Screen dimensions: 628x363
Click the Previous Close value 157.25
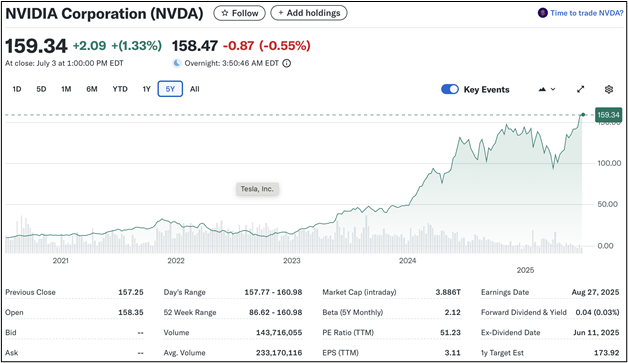[x=131, y=292]
